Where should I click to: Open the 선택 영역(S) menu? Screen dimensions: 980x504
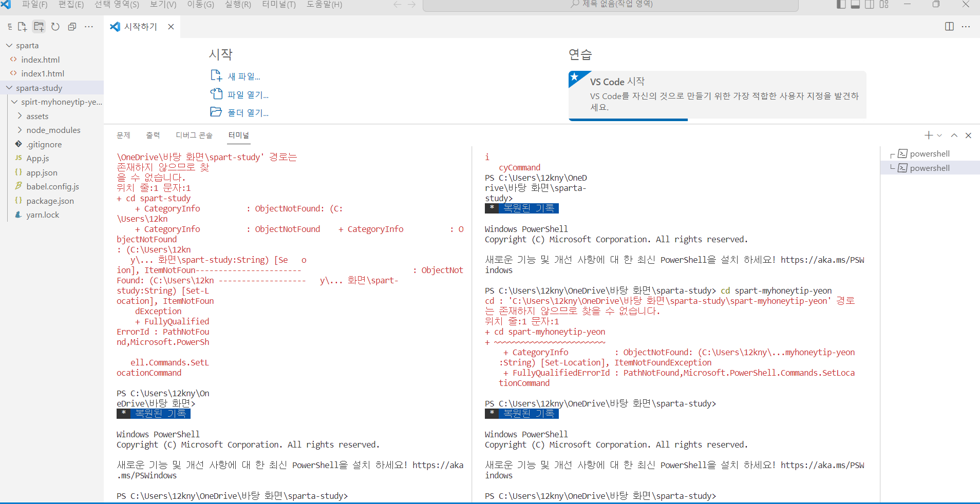click(x=117, y=4)
